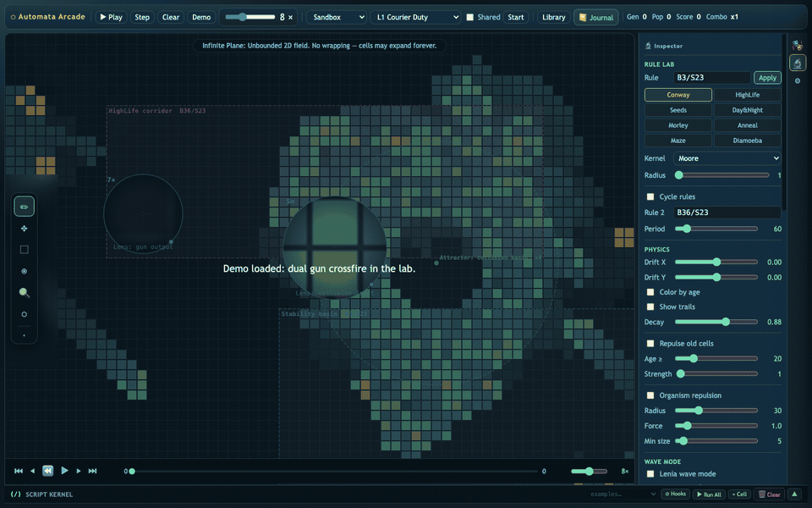The width and height of the screenshot is (812, 508).
Task: Adjust the Kernel Radius slider
Action: [721, 175]
